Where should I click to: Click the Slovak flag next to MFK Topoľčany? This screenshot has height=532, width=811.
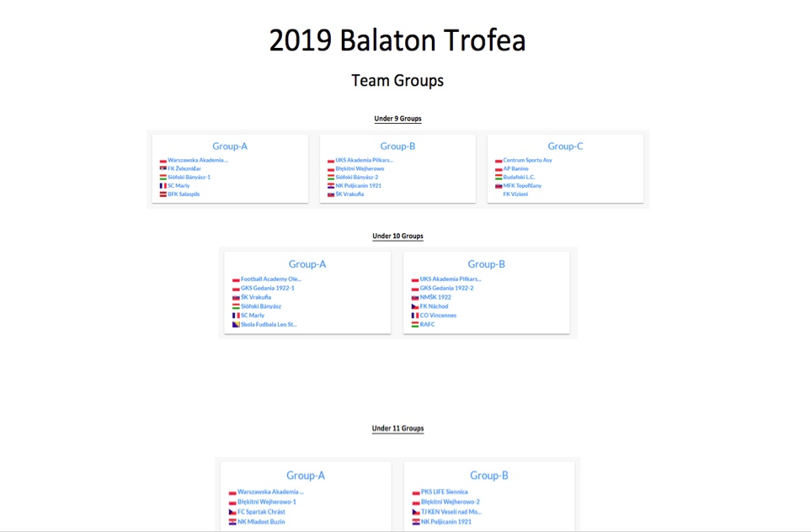tap(499, 186)
